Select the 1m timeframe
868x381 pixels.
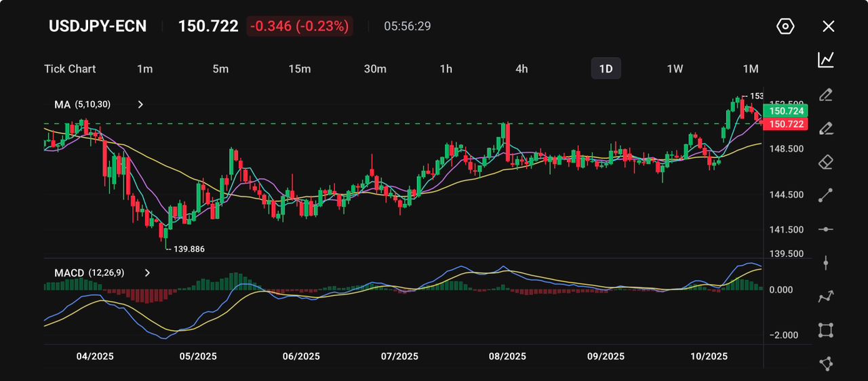coord(144,68)
